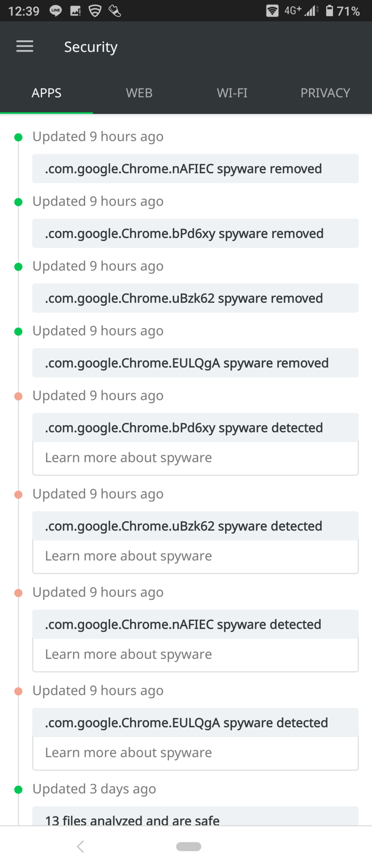Open Learn more about spyware under EULQgA detected
This screenshot has height=868, width=372.
195,753
